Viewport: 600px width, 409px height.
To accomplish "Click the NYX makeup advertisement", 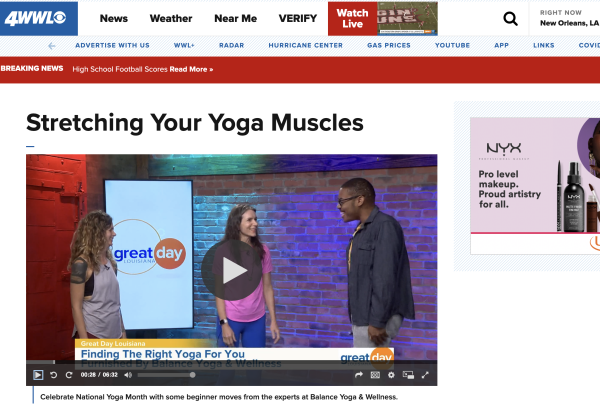I will 535,186.
